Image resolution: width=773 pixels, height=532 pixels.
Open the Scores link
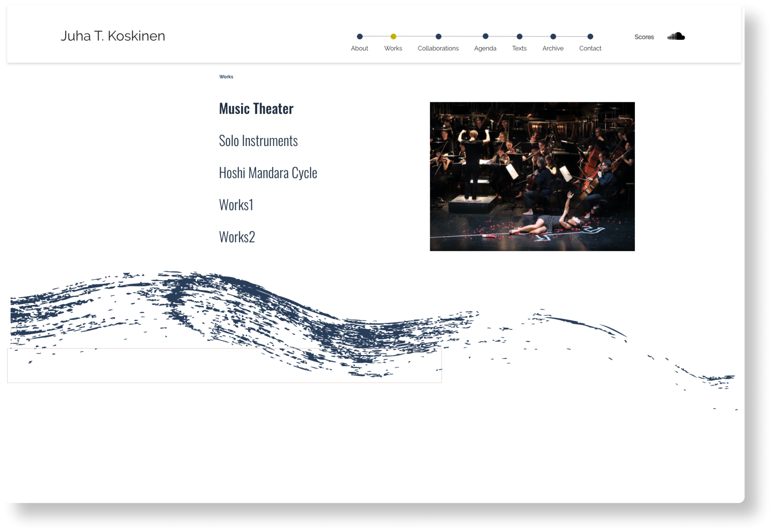(x=644, y=37)
